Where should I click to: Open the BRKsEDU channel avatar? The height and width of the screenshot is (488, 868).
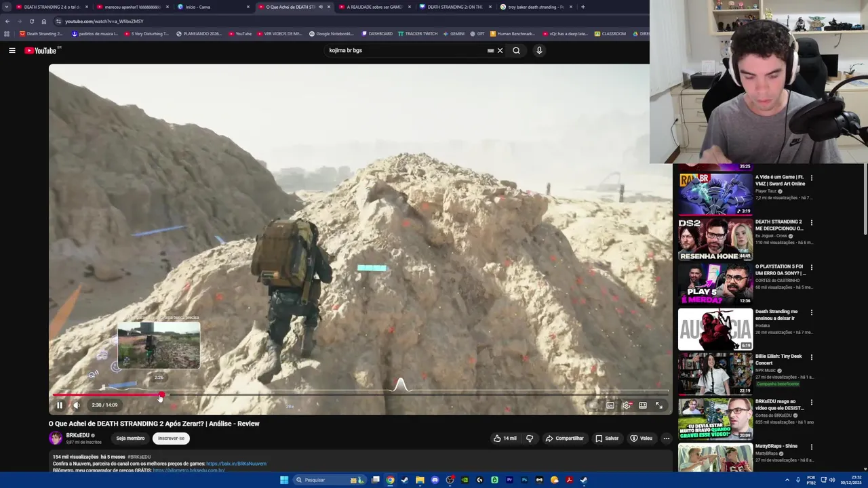coord(56,439)
